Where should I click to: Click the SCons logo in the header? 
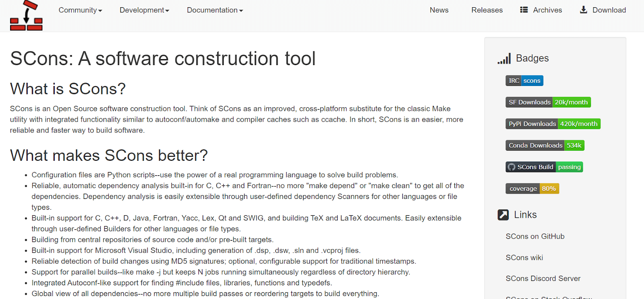[26, 15]
